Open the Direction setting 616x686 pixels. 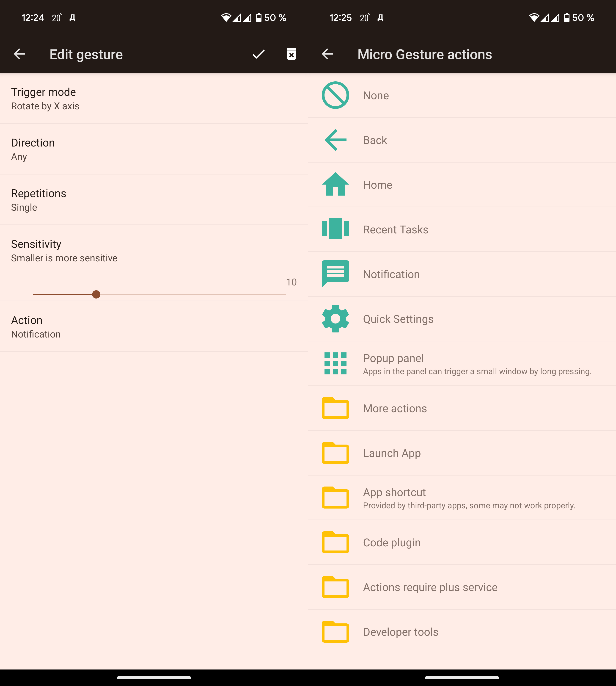[154, 149]
